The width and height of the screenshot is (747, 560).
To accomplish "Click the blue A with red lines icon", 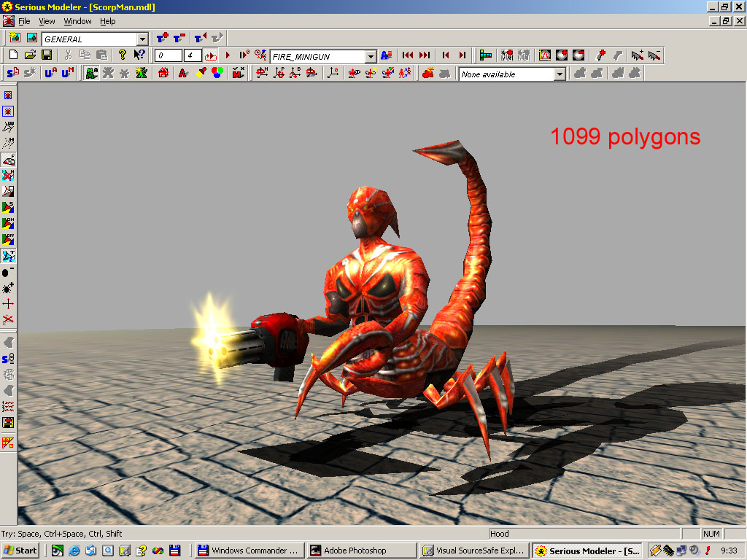I will [x=386, y=55].
